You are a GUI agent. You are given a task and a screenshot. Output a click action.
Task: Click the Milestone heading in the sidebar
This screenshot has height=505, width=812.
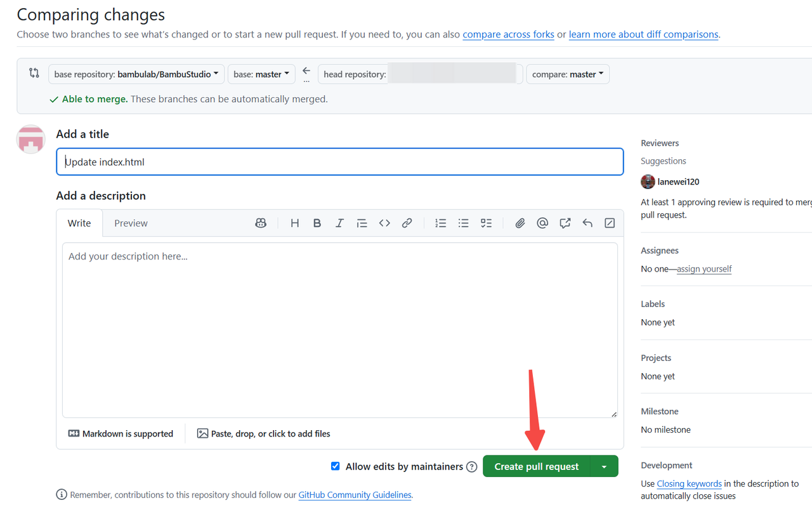click(x=660, y=411)
